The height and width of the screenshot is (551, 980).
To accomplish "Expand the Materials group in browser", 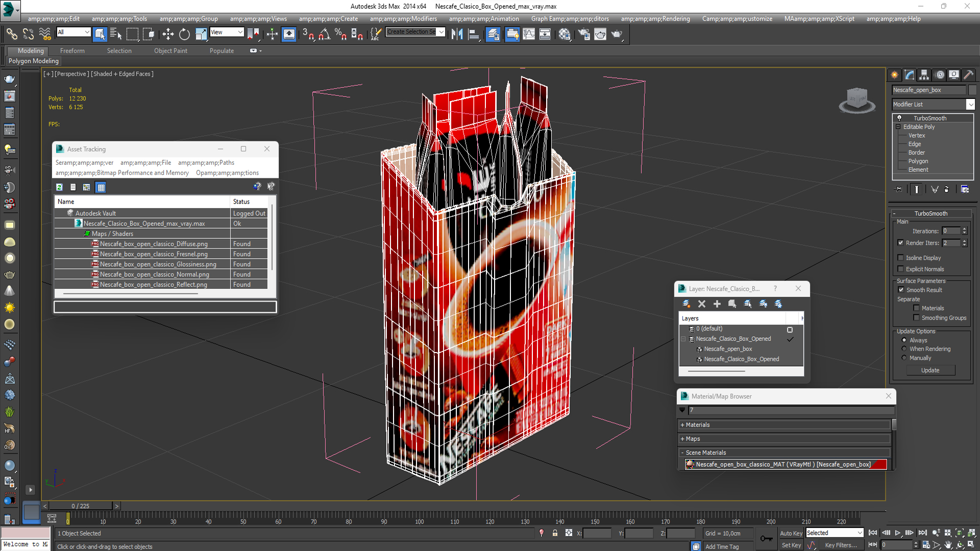I will pos(682,425).
